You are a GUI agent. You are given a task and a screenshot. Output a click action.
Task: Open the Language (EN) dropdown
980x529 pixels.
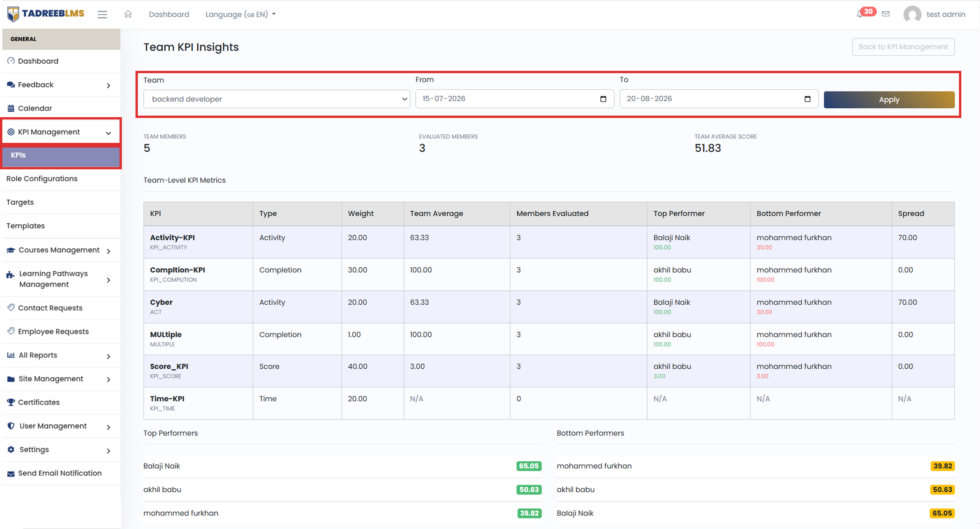[240, 14]
